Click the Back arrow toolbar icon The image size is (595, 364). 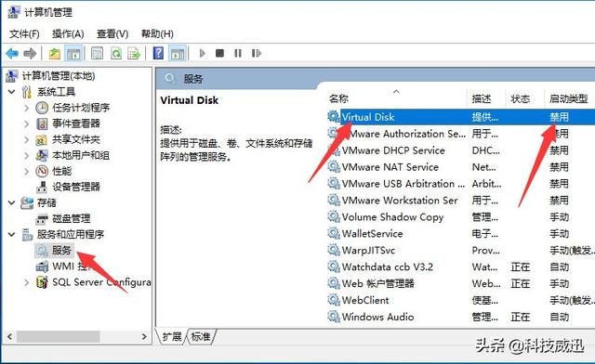(x=12, y=54)
